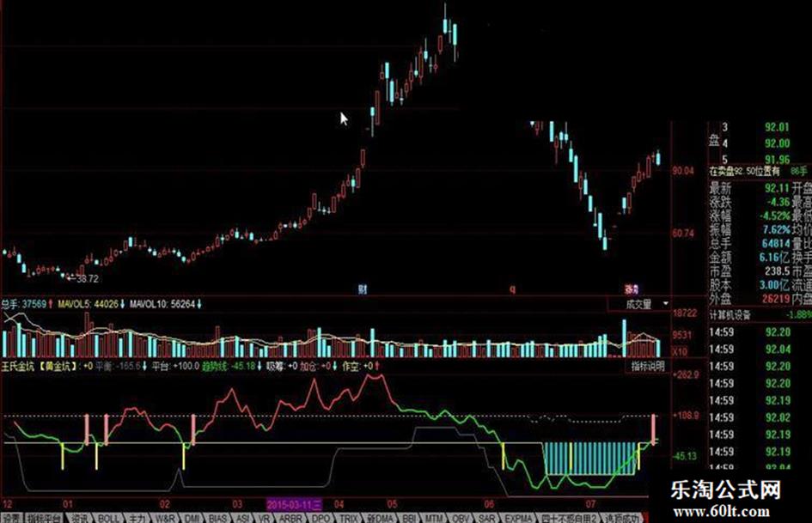Image resolution: width=812 pixels, height=523 pixels.
Task: Select the SAR indicator tab
Action: [x=486, y=518]
